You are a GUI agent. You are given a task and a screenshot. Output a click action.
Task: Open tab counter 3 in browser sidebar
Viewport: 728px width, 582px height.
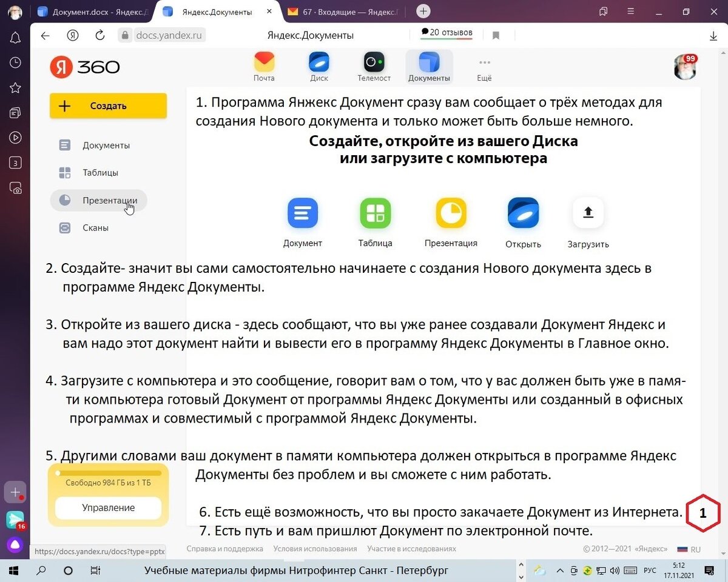(16, 162)
